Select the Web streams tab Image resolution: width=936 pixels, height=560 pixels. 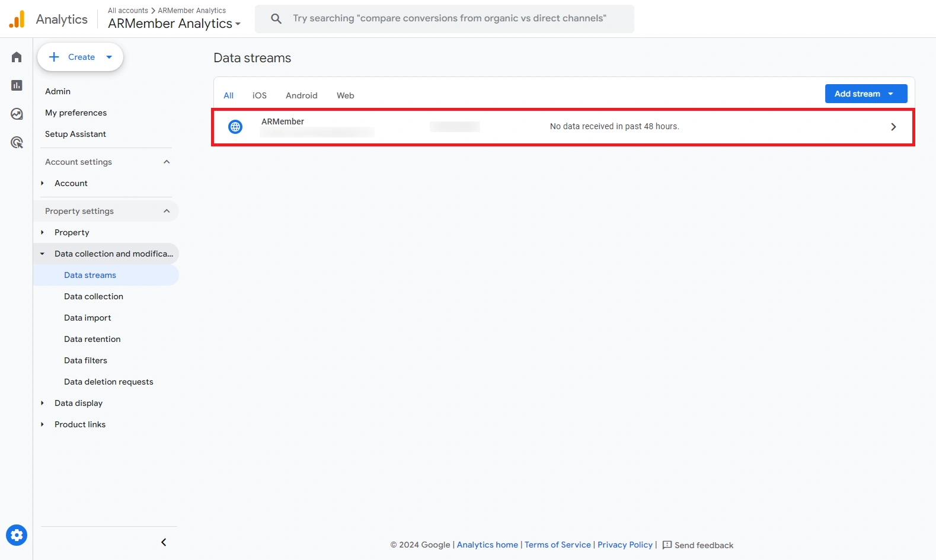point(346,95)
